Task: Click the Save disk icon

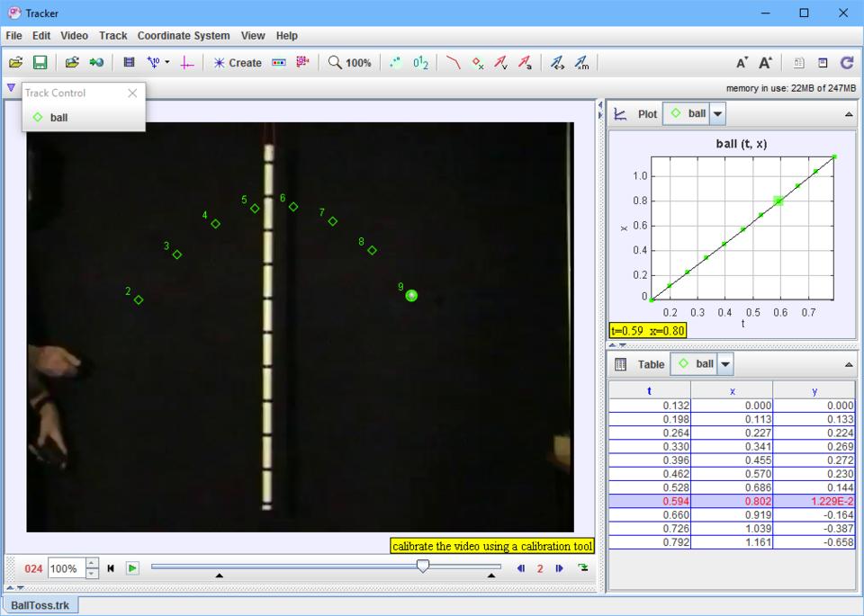Action: click(x=40, y=63)
